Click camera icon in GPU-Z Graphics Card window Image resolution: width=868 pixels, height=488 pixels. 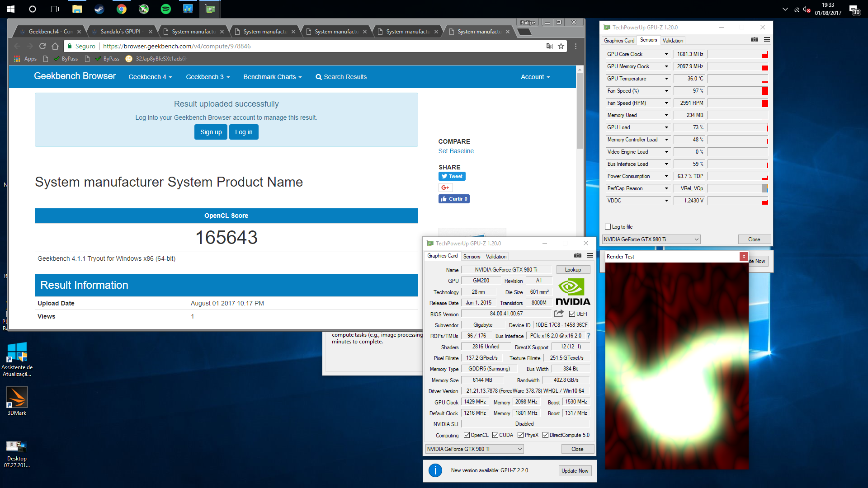click(x=578, y=256)
